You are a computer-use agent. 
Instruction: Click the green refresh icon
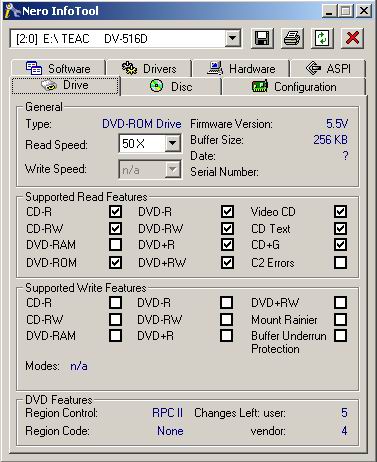322,38
